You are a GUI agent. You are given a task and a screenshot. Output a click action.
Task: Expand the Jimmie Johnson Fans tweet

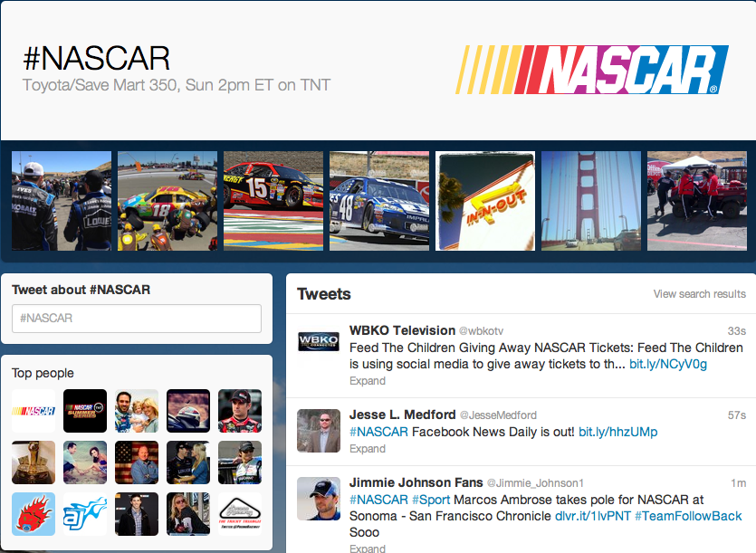click(x=368, y=548)
